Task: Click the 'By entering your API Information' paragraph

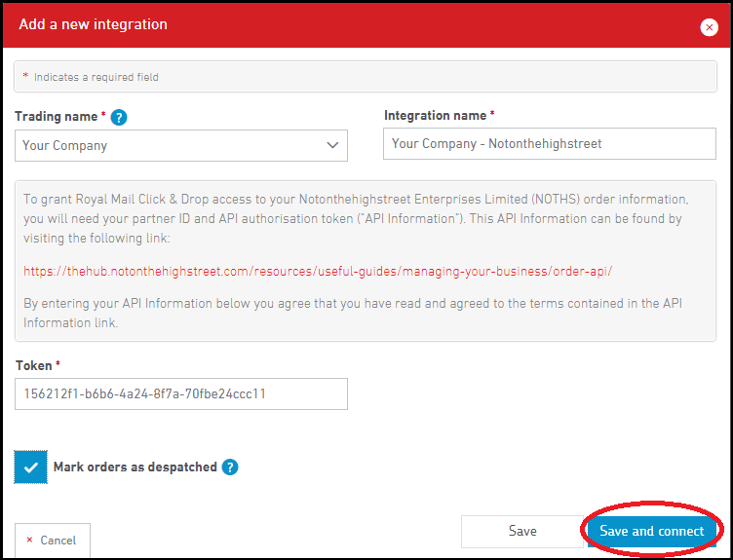Action: pyautogui.click(x=353, y=313)
